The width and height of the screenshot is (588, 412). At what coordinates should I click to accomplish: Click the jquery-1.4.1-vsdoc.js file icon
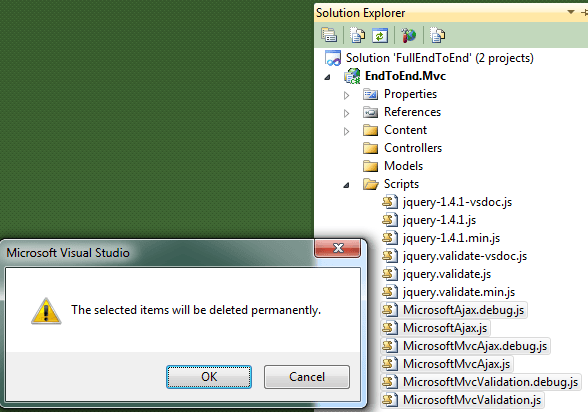pyautogui.click(x=390, y=202)
